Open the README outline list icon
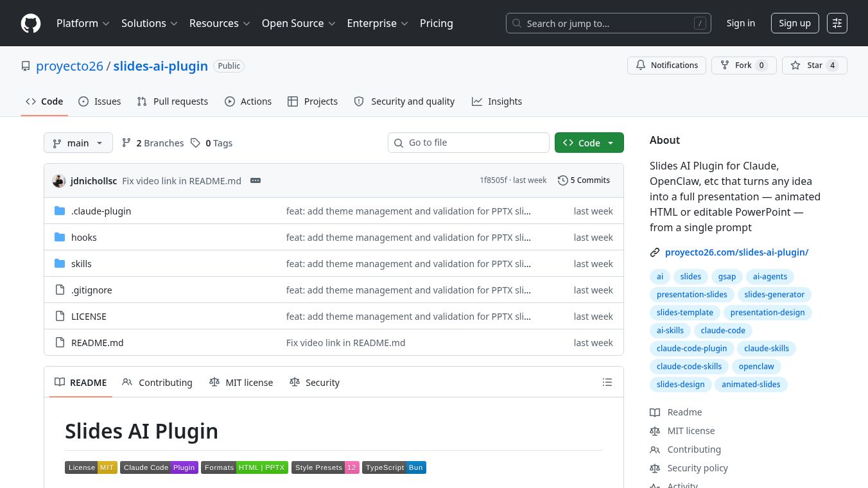The image size is (868, 488). (607, 382)
